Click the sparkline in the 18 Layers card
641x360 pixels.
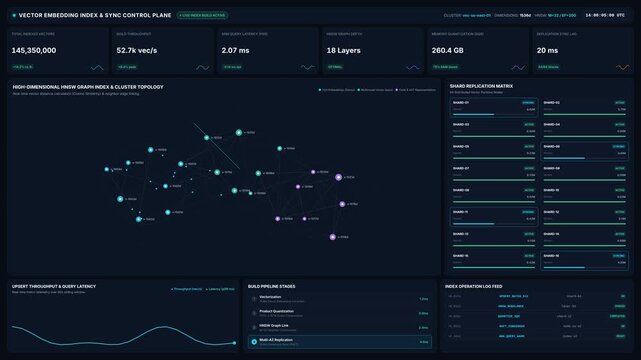(x=412, y=67)
